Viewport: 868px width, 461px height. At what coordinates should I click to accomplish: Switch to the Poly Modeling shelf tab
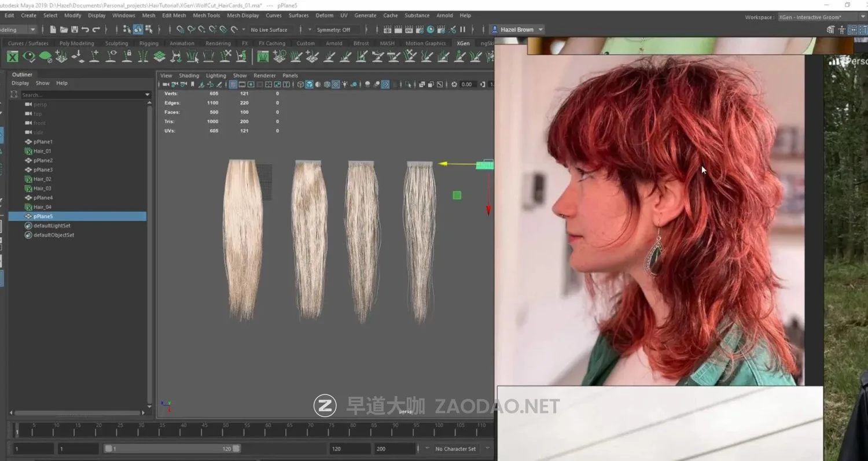pos(76,43)
